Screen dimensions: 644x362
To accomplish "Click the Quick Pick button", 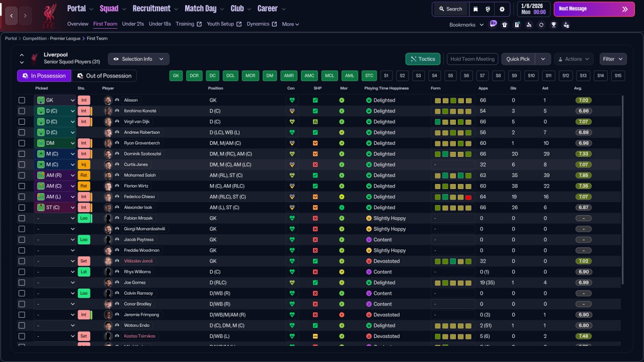I will point(518,59).
